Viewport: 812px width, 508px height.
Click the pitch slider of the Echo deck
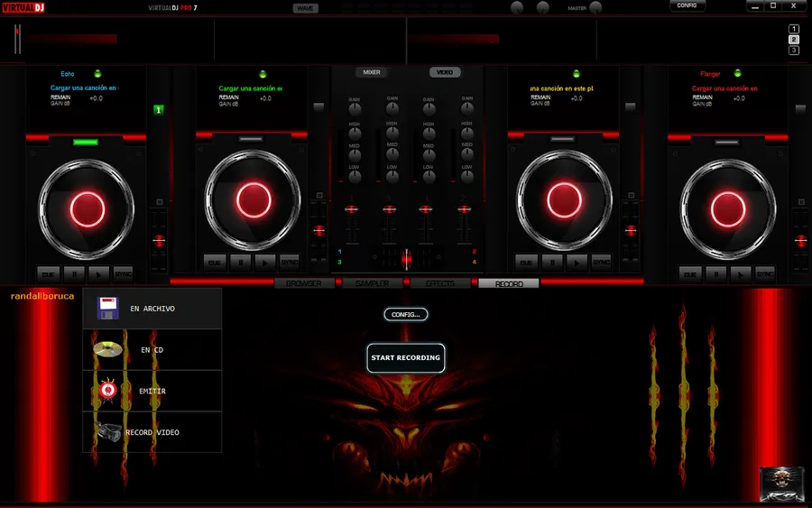click(159, 240)
